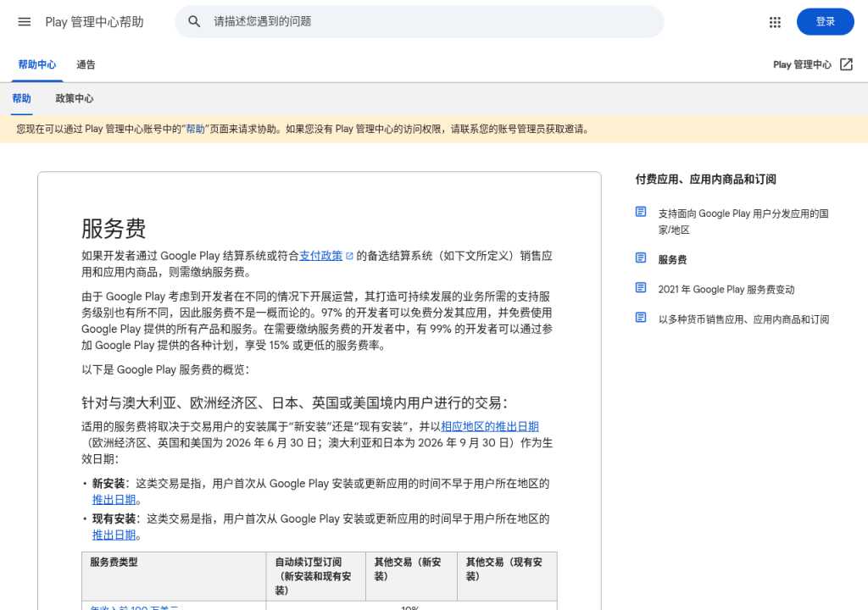Open the Play 管理中心 link at top right

point(802,64)
